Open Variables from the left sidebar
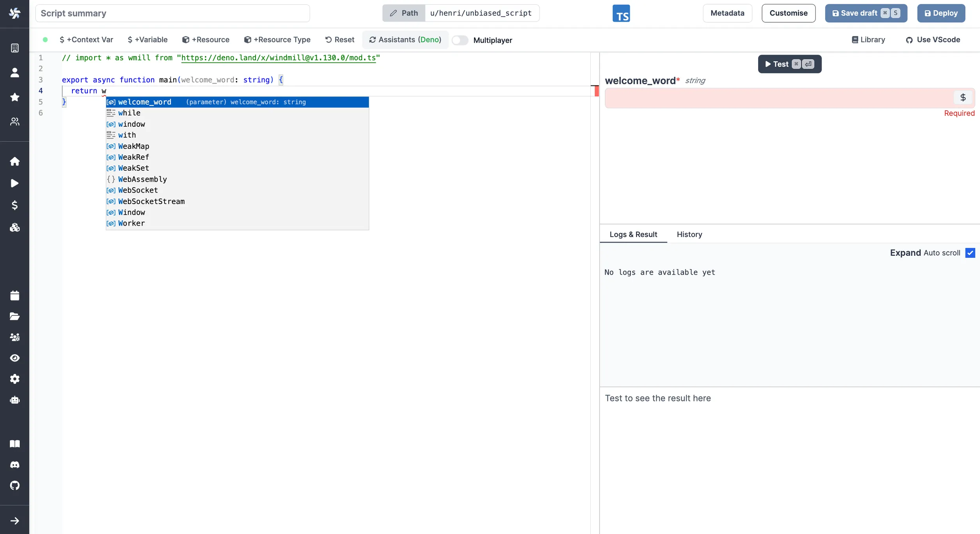This screenshot has height=534, width=980. coord(15,205)
